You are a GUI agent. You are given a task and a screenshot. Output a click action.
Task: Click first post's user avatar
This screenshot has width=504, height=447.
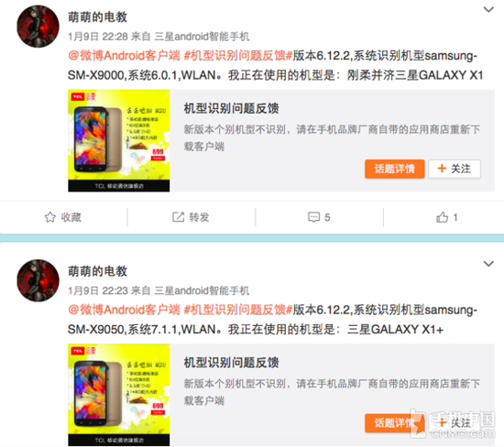[x=38, y=27]
